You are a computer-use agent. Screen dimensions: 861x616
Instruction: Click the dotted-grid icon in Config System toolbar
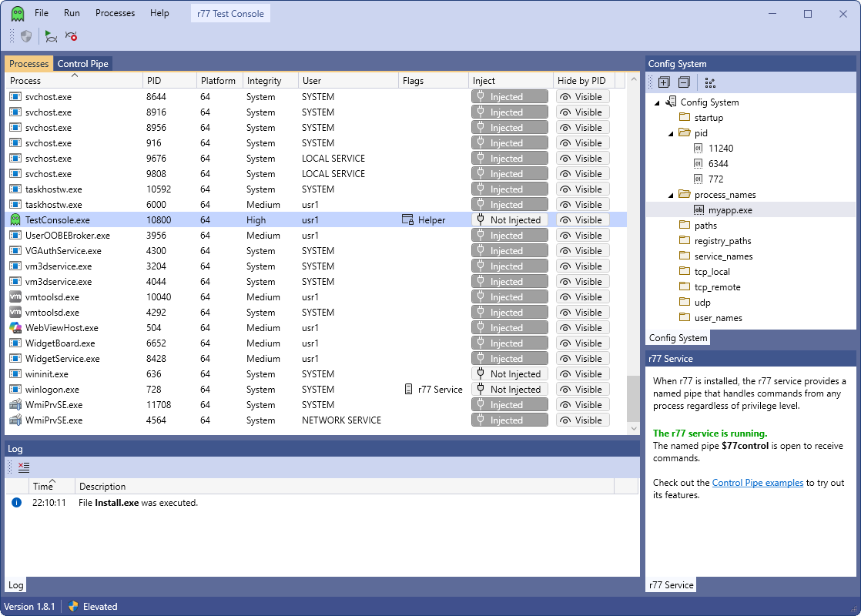(x=710, y=82)
